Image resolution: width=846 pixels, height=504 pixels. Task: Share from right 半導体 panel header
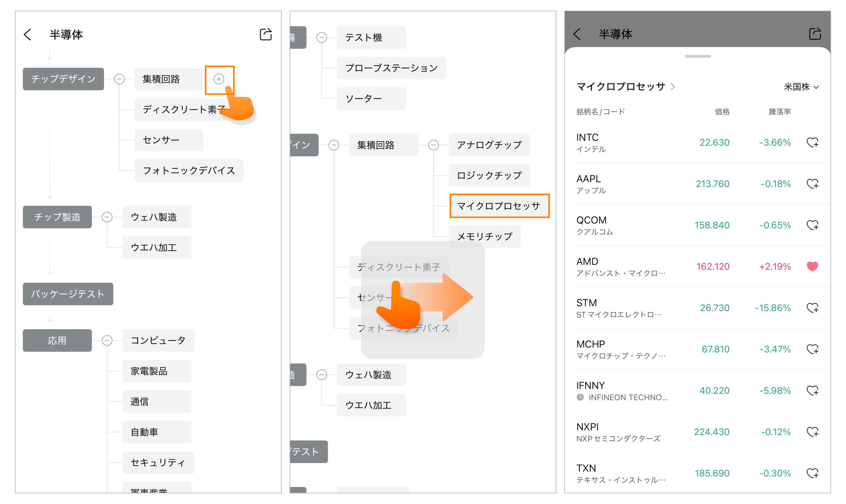click(x=815, y=34)
